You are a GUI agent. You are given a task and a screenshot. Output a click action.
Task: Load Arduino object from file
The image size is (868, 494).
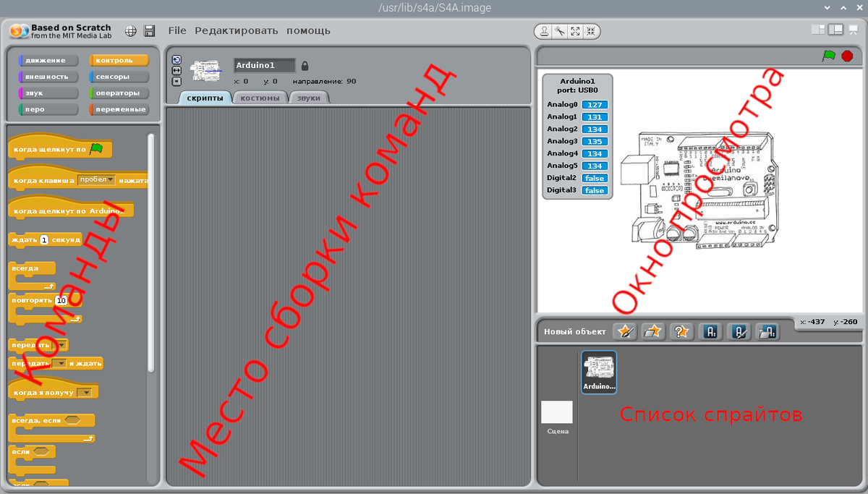(767, 331)
